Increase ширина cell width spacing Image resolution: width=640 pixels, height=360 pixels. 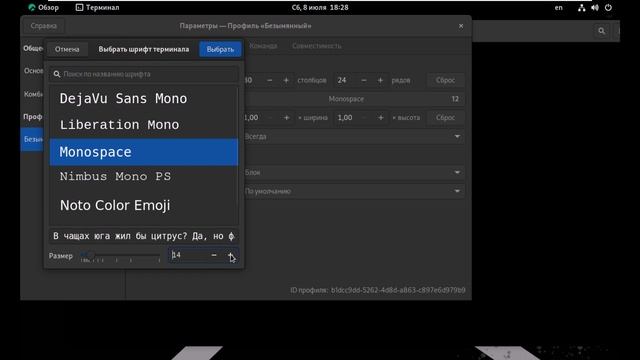tap(287, 118)
